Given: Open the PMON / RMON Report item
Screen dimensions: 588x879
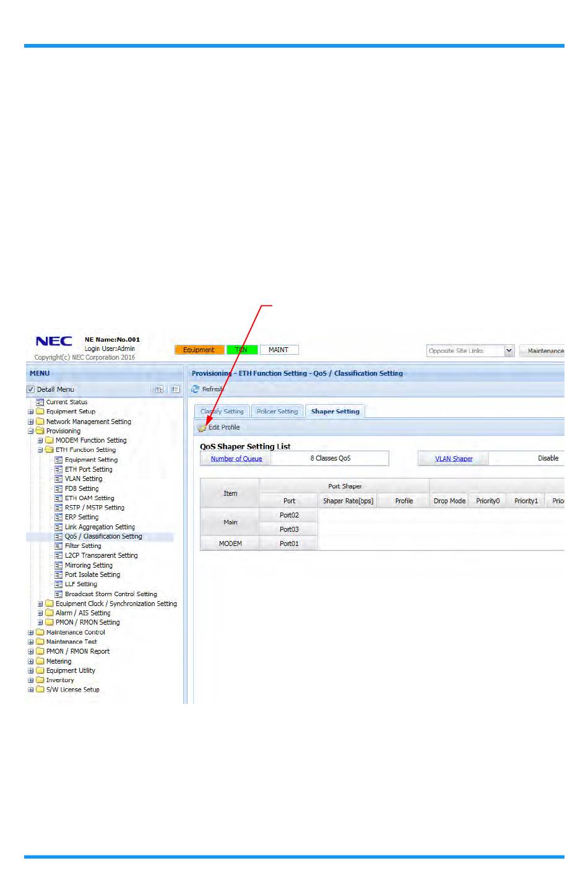Looking at the screenshot, I should point(78,651).
